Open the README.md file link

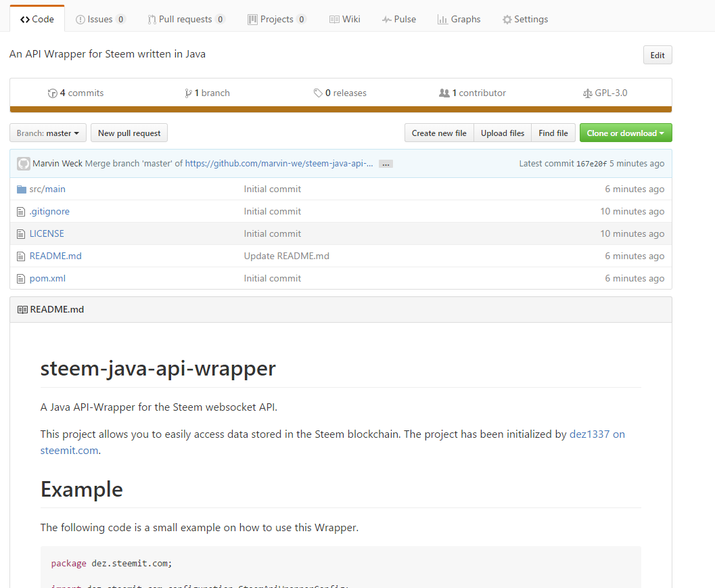55,256
